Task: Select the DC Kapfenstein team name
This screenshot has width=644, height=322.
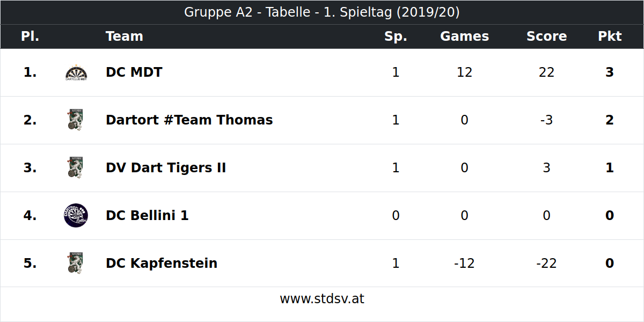Action: [x=162, y=263]
